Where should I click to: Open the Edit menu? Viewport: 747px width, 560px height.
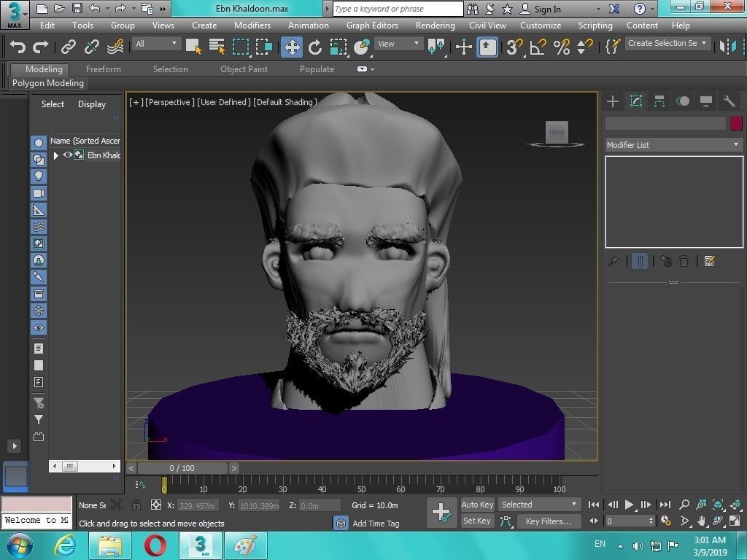click(47, 26)
